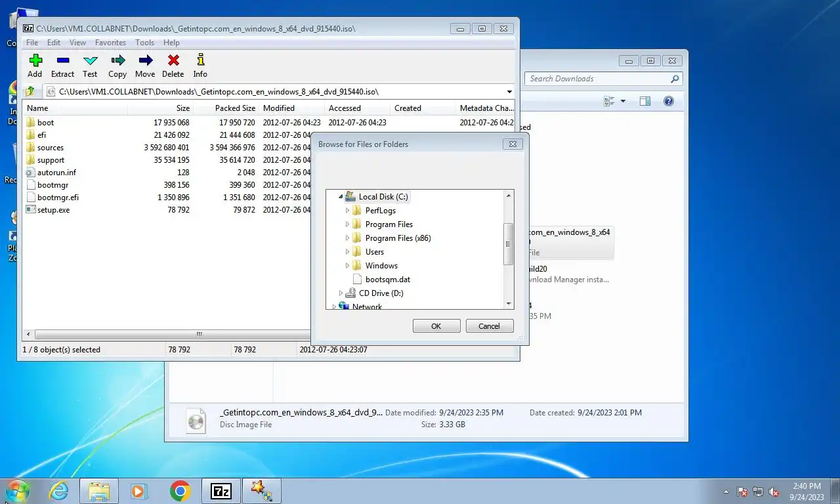Select the boot folder icon
Viewport: 840px width, 504px height.
(x=30, y=122)
